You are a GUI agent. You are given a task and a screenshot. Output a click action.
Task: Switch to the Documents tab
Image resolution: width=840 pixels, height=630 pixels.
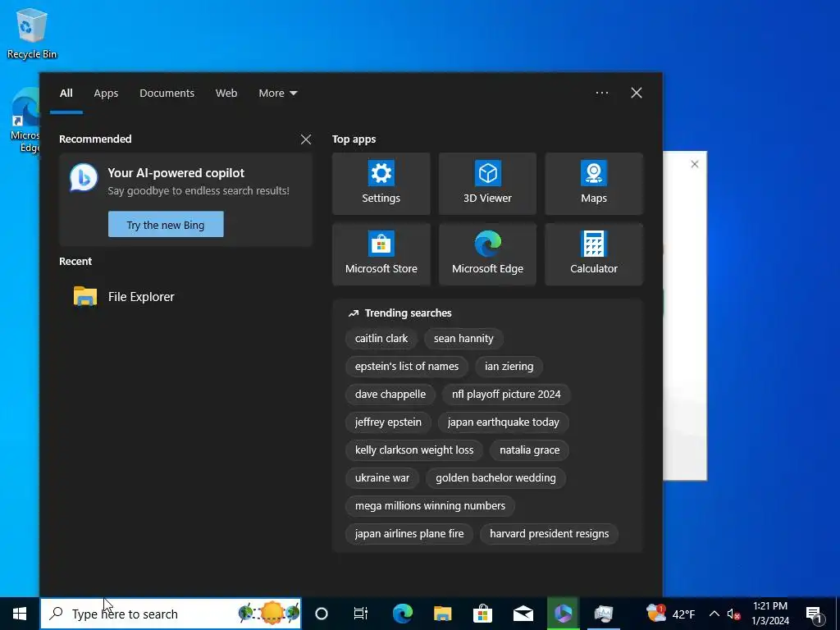pyautogui.click(x=167, y=94)
